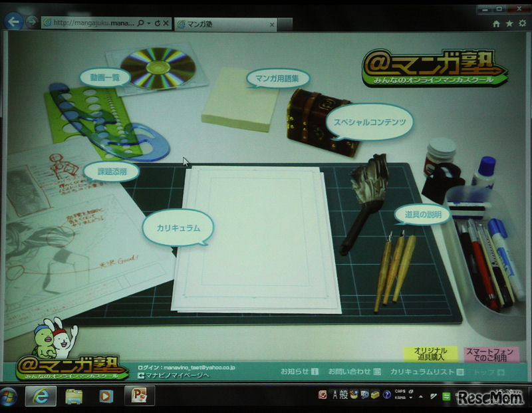The height and width of the screenshot is (413, 532).
Task: Click the three dip pens on mat
Action: [x=394, y=271]
